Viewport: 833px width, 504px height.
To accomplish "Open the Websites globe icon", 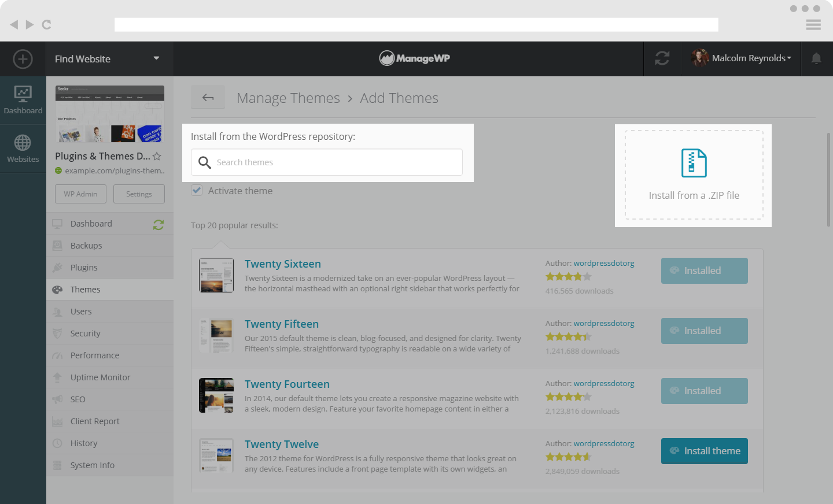I will 23,149.
